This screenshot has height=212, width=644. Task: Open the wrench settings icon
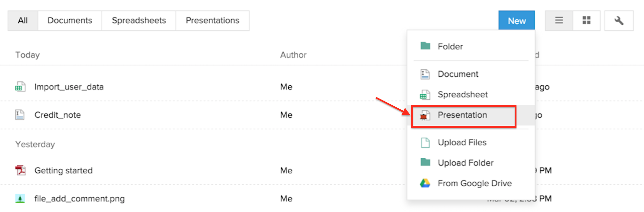[x=619, y=21]
